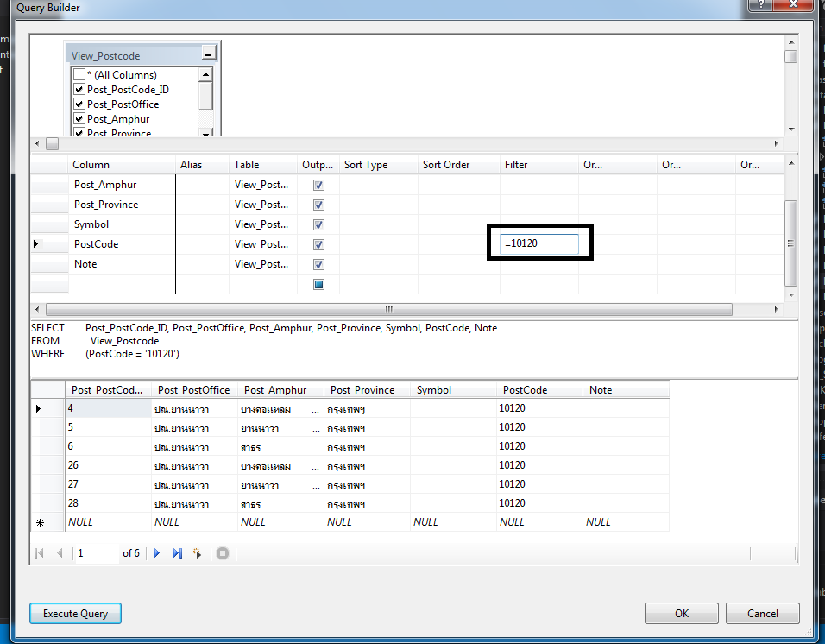
Task: Click OK to confirm the query
Action: pyautogui.click(x=681, y=614)
